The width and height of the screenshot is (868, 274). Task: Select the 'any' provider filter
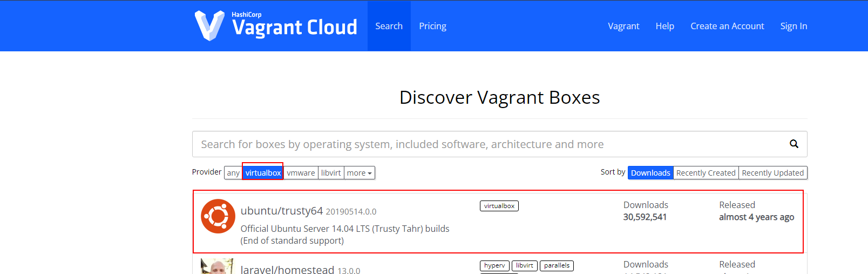233,173
